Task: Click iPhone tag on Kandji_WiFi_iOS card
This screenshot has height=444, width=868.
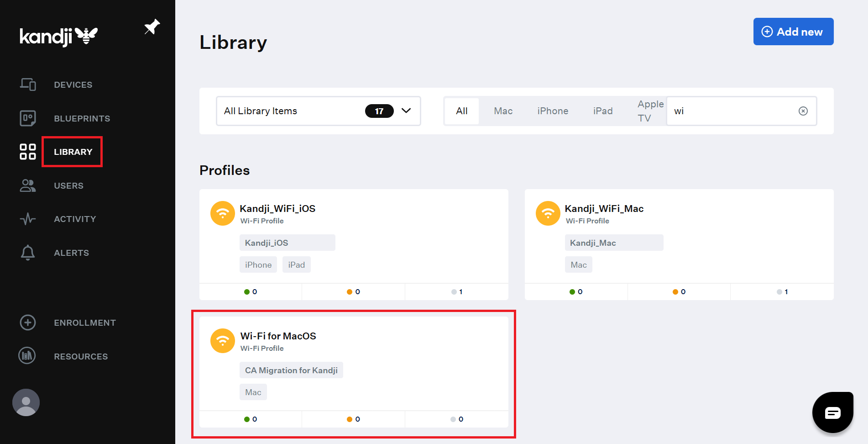Action: tap(258, 264)
